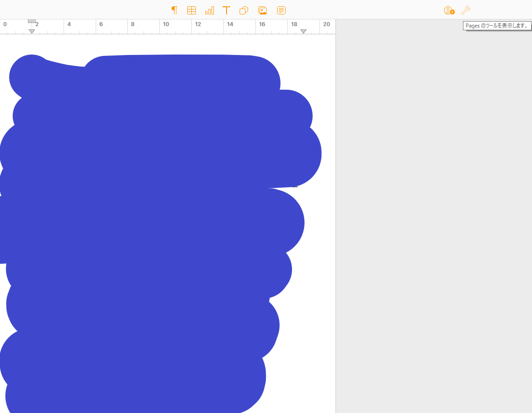Click the paragraph style pilcrow icon

[x=174, y=10]
